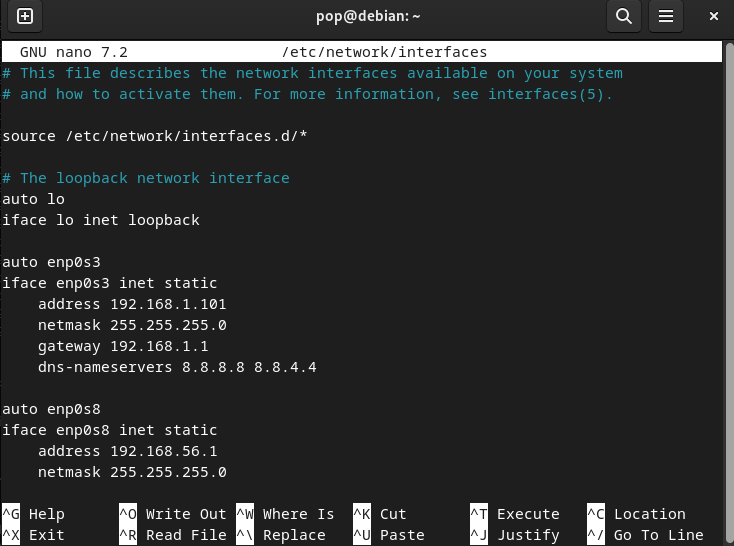Click the ^O Write Out shortcut

pyautogui.click(x=173, y=514)
